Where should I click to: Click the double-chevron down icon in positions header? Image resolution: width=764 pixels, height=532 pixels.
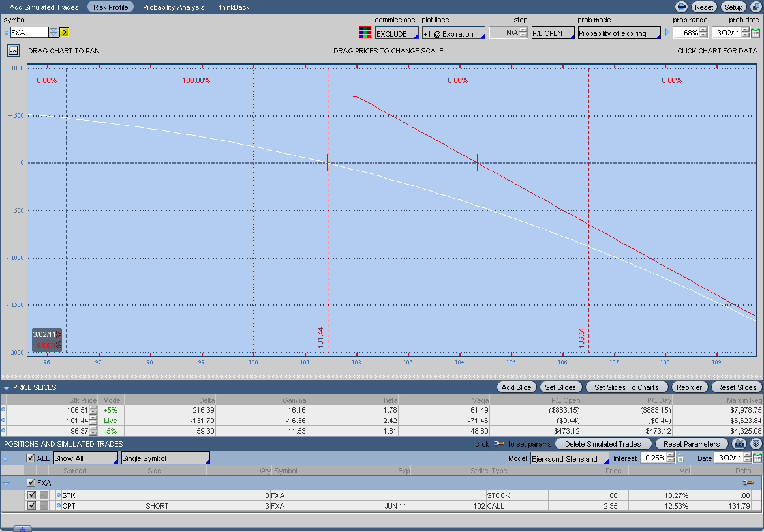point(756,444)
